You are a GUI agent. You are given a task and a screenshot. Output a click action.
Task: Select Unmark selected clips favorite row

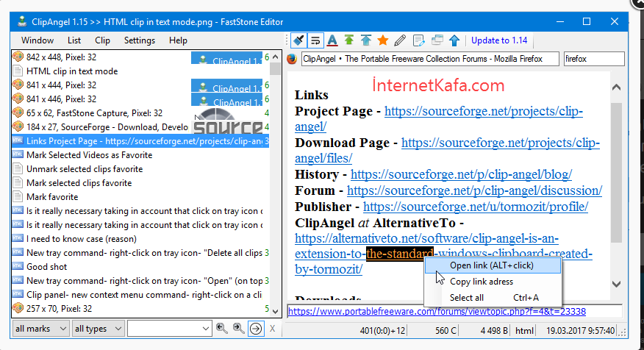coord(140,169)
